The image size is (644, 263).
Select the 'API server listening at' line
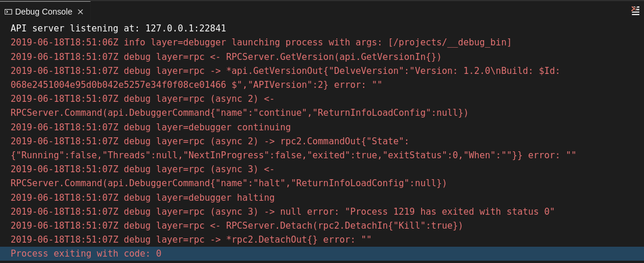coord(118,29)
